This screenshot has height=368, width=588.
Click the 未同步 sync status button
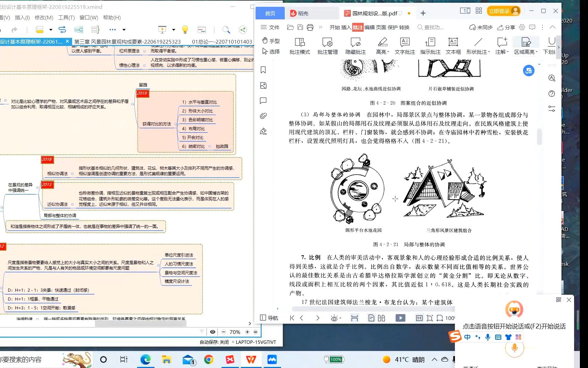click(x=480, y=27)
